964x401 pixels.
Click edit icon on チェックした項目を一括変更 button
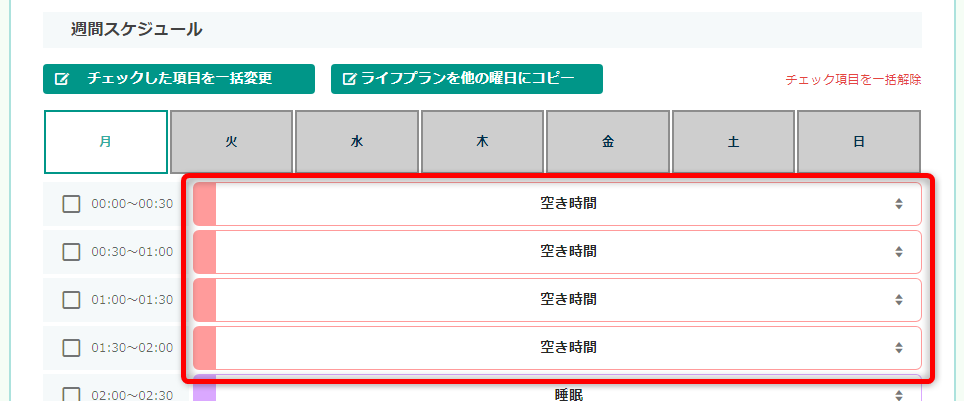(61, 79)
